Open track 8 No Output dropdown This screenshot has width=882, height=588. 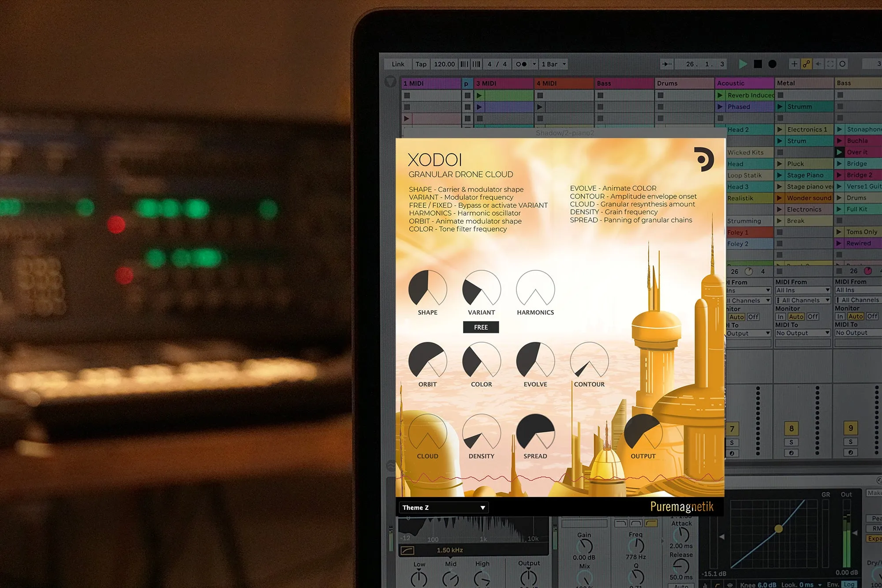(x=803, y=333)
